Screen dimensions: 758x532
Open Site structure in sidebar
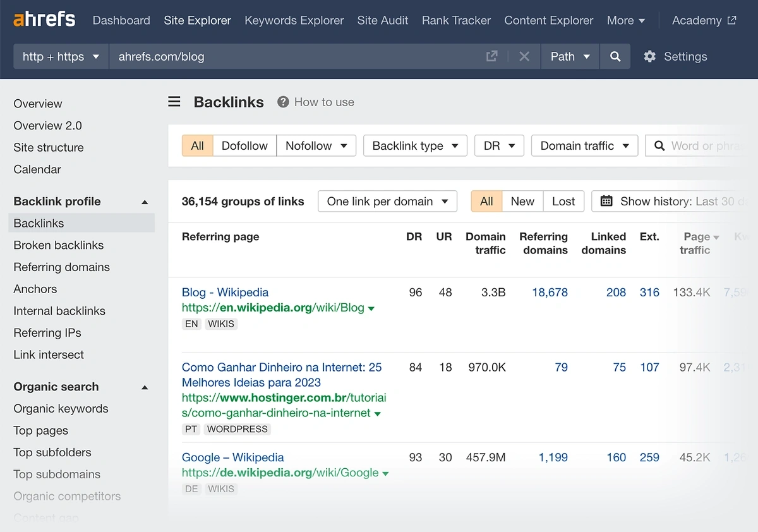(49, 147)
